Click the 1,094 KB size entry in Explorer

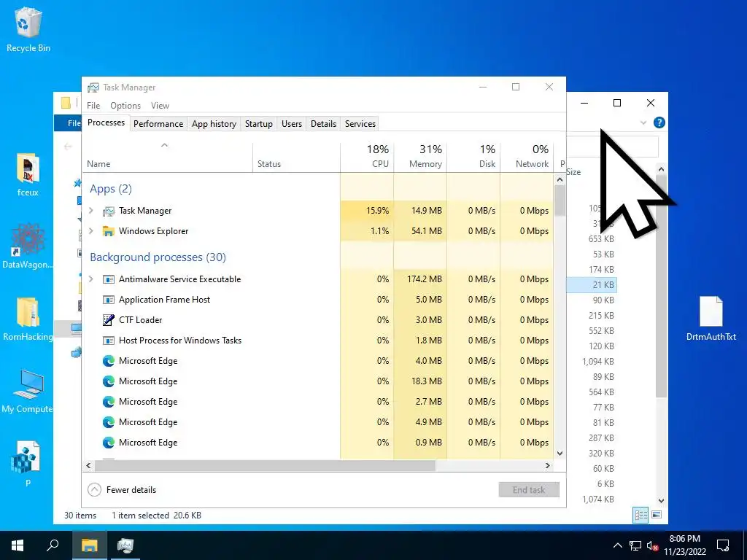click(598, 362)
